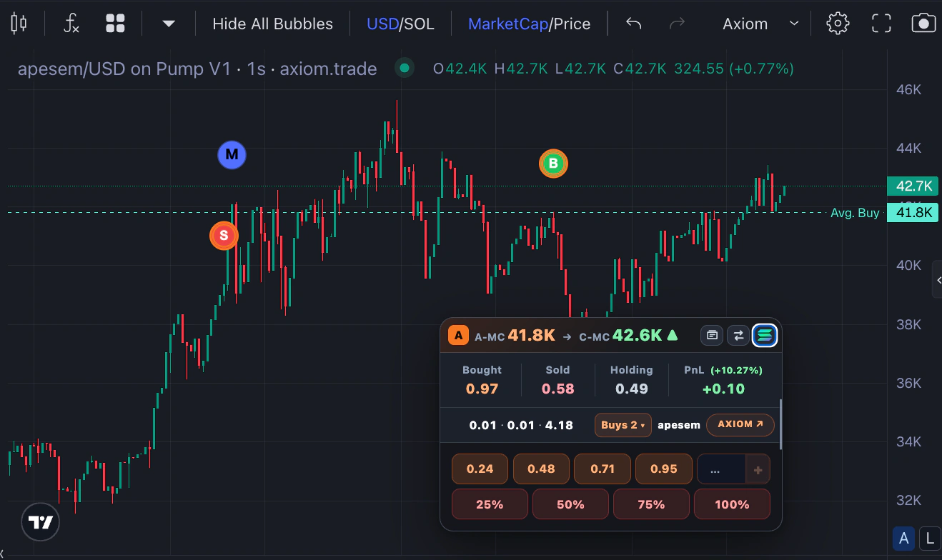Screen dimensions: 942x560
Task: Click the 0.01 · 0.01 · 4.18 settings text
Action: [x=521, y=425]
